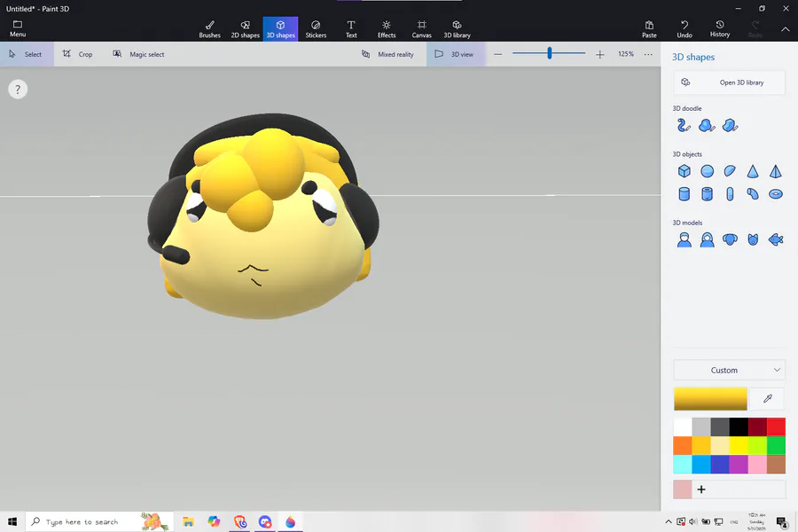
Task: Choose the brown color swatch
Action: pyautogui.click(x=776, y=465)
